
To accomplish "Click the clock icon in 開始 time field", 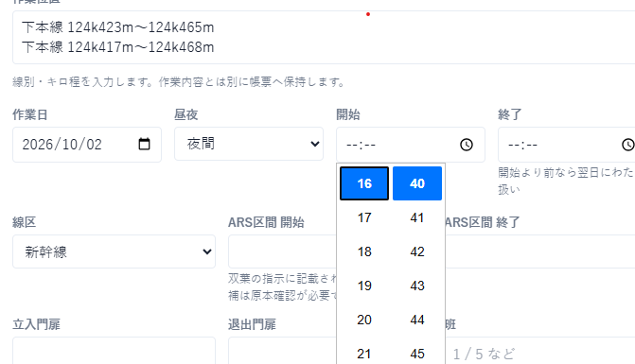I will (467, 145).
